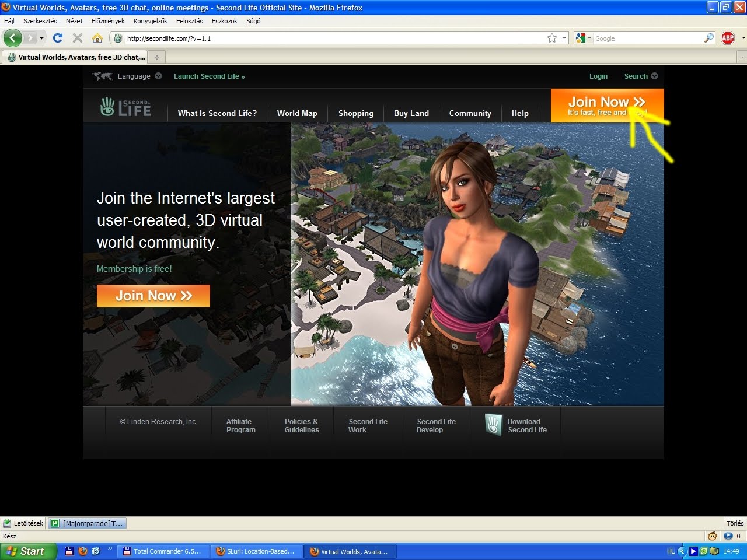The width and height of the screenshot is (747, 560).
Task: Open the Felosztás menu
Action: point(189,21)
